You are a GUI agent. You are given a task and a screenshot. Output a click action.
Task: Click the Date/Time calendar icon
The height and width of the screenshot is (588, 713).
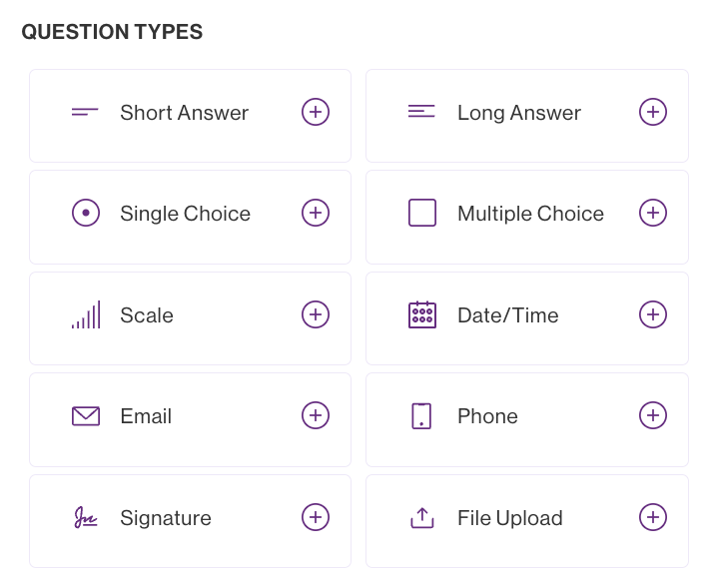coord(422,314)
